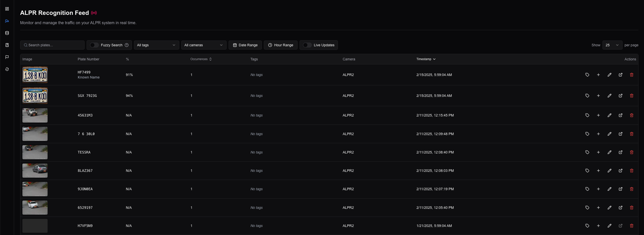Open the database icon in sidebar
The width and height of the screenshot is (644, 235).
point(7,33)
